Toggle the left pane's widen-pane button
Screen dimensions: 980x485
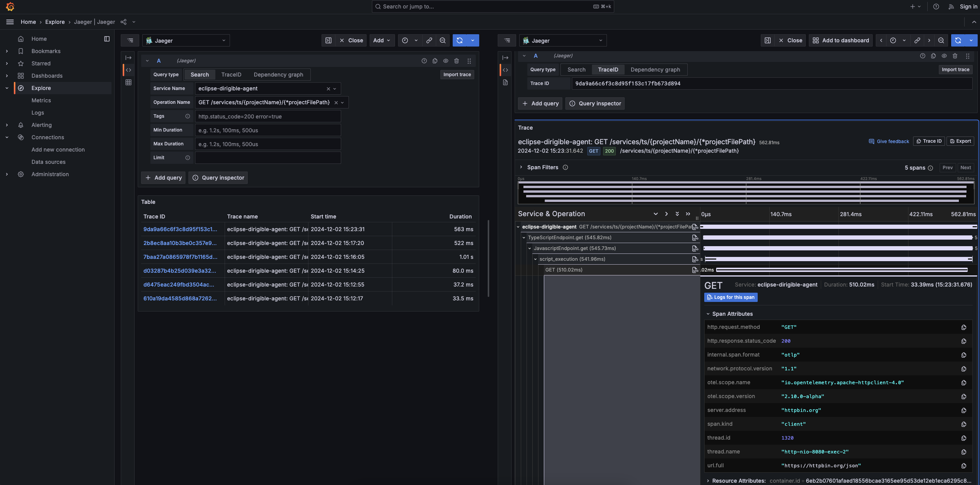tap(328, 40)
